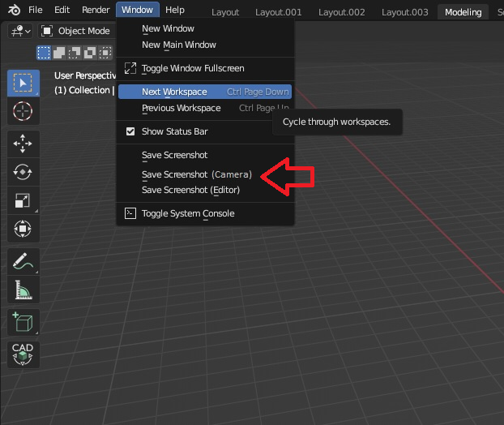Choose Next Workspace

click(x=205, y=92)
